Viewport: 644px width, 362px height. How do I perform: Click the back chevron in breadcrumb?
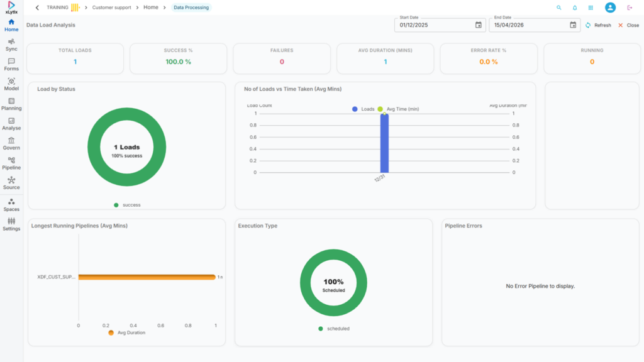point(37,8)
